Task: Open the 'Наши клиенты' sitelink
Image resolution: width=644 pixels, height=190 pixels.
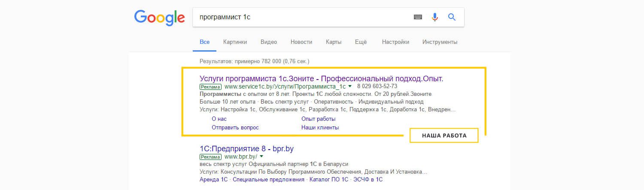Action: click(x=320, y=128)
